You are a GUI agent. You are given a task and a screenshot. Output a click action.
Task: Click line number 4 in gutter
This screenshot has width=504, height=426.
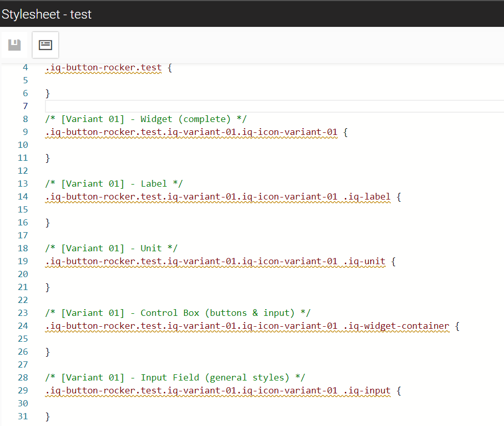point(25,68)
